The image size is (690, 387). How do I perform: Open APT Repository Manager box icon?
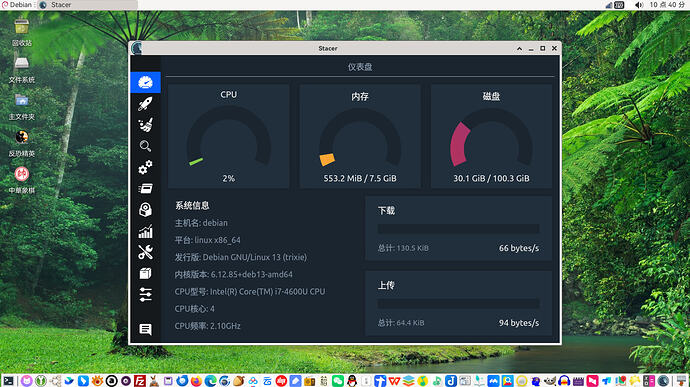coord(145,273)
